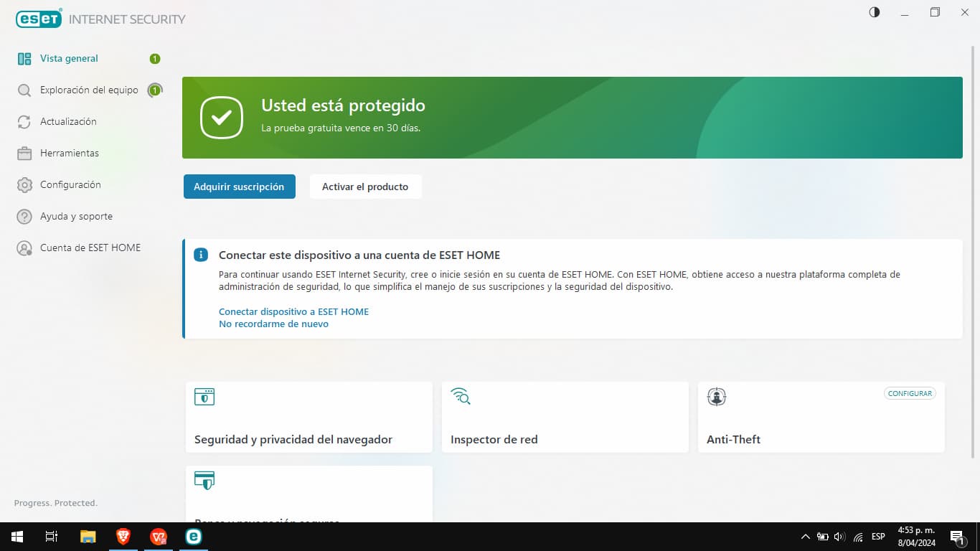Click the banking card shield icon in the bottom tile
This screenshot has height=551, width=980.
point(204,481)
